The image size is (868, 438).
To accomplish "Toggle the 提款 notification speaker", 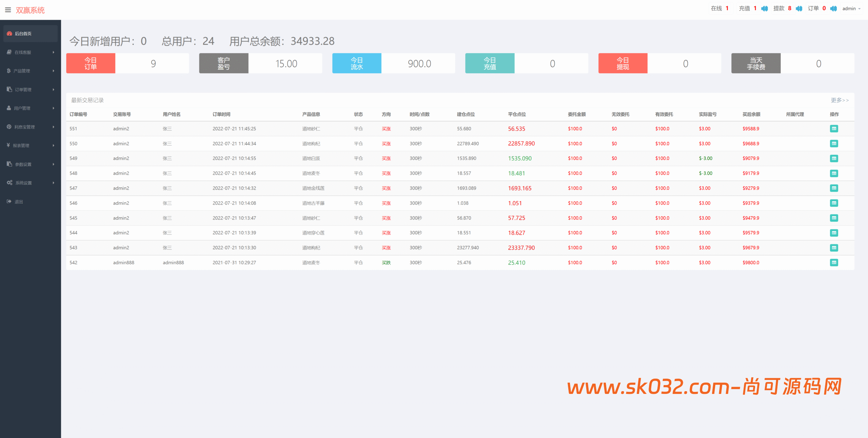I will point(799,8).
